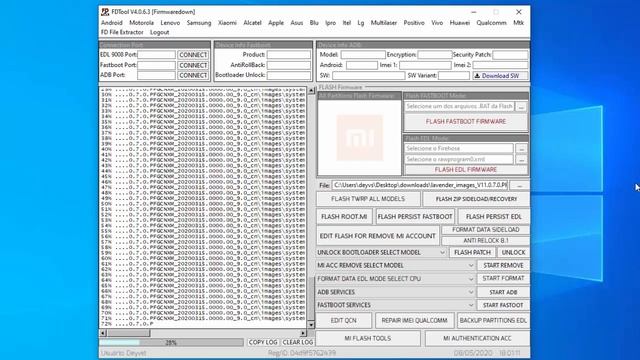This screenshot has width=640, height=360.
Task: Click the START REMOVE button
Action: (x=503, y=265)
